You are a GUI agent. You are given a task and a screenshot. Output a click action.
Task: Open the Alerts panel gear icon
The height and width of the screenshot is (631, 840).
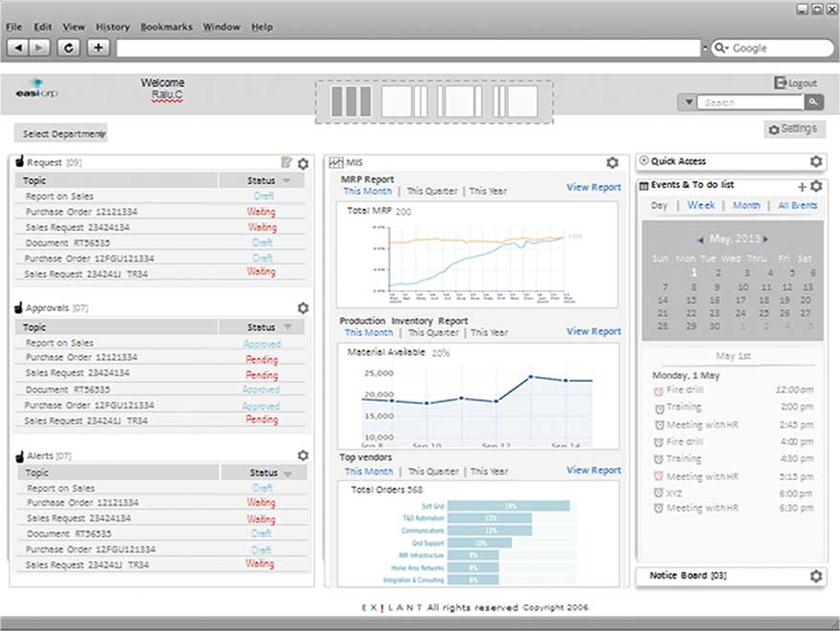[304, 456]
